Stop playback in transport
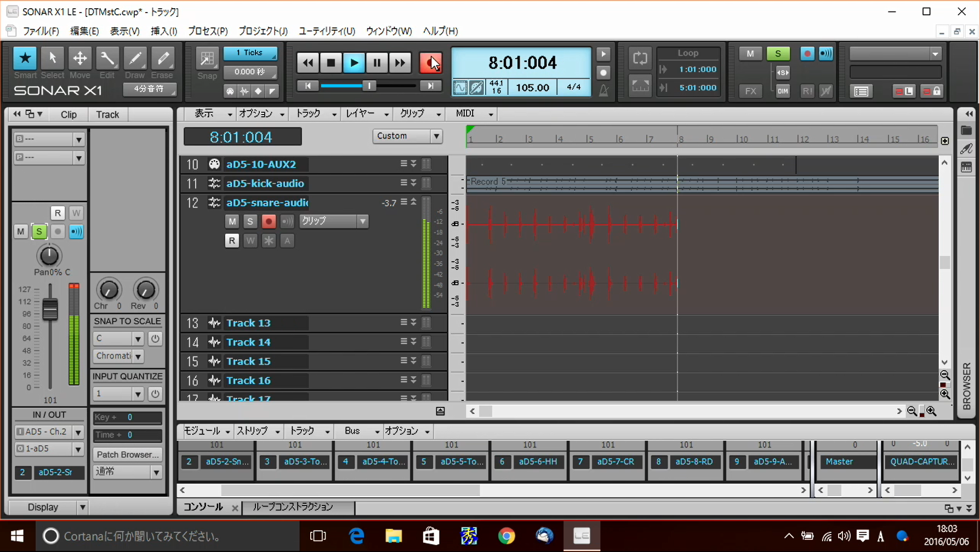The width and height of the screenshot is (980, 552). [331, 63]
